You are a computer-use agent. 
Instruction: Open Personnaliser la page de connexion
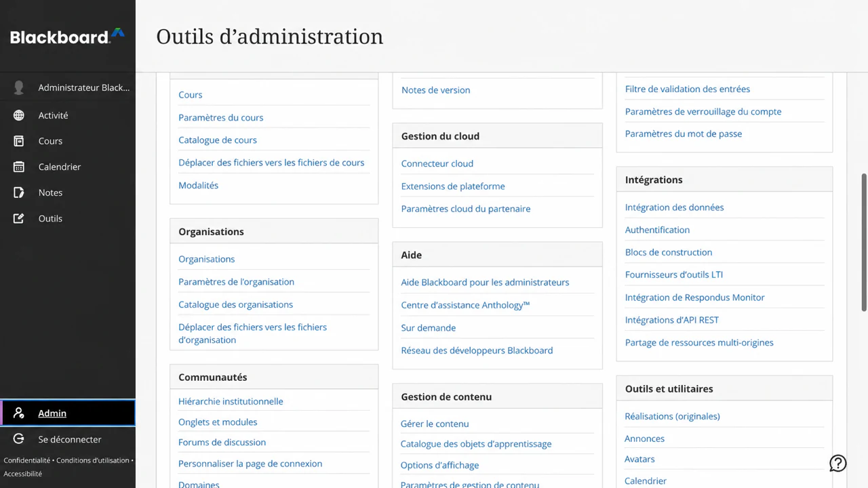[x=250, y=464]
